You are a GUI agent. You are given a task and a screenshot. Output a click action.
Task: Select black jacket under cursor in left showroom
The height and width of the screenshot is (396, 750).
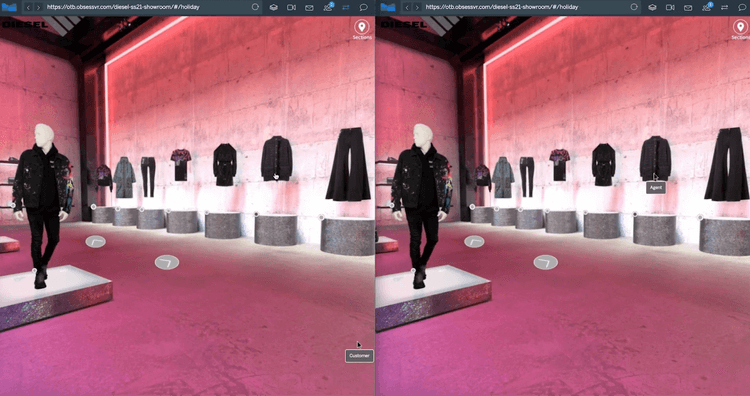[276, 159]
